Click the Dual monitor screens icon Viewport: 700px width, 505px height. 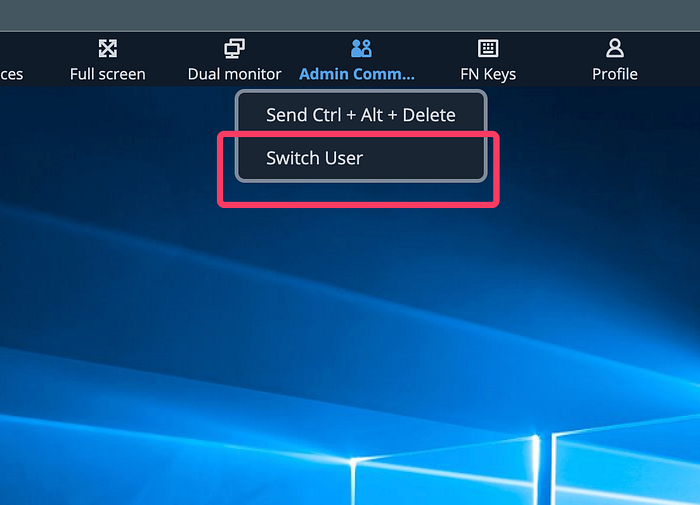tap(234, 48)
